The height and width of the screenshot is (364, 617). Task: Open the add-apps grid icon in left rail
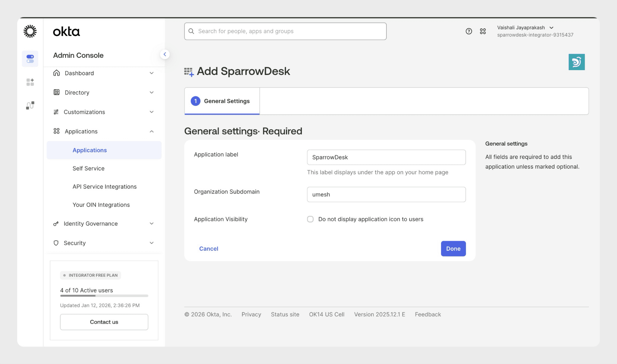click(x=30, y=82)
